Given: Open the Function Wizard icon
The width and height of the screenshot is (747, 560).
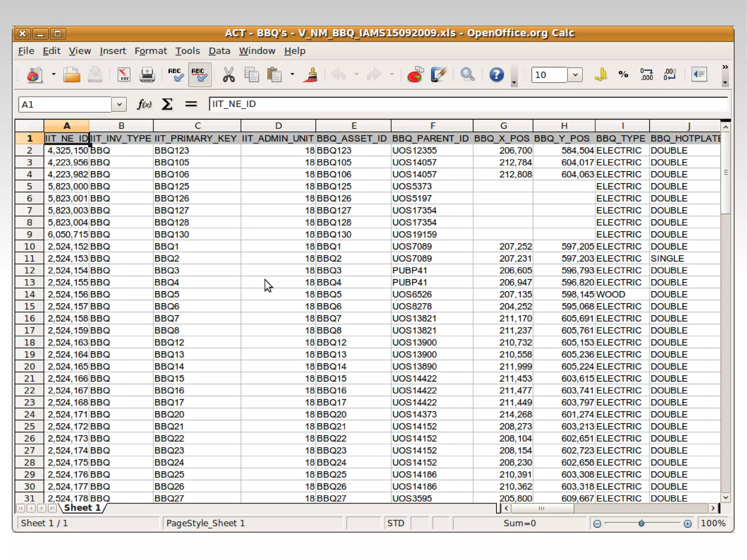Looking at the screenshot, I should [144, 104].
